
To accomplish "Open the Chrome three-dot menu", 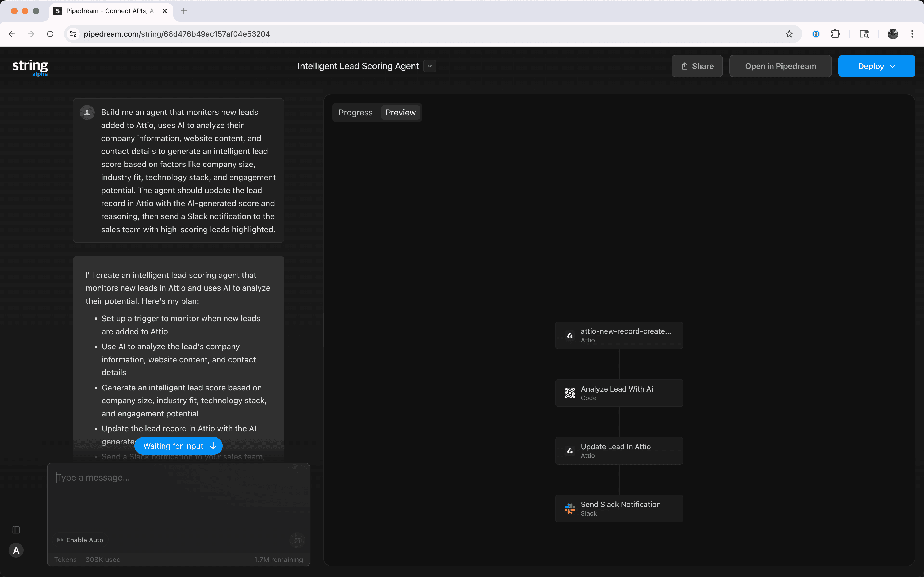I will coord(912,34).
